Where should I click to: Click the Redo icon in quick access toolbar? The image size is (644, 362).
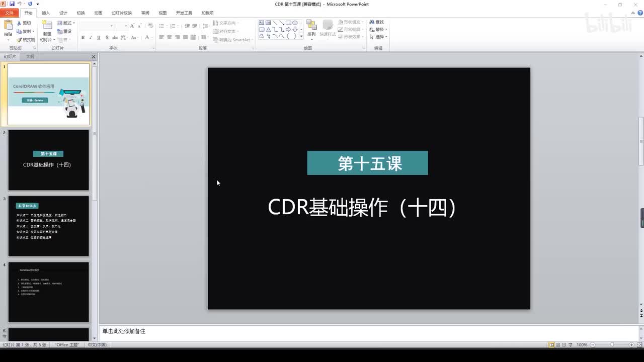[30, 4]
